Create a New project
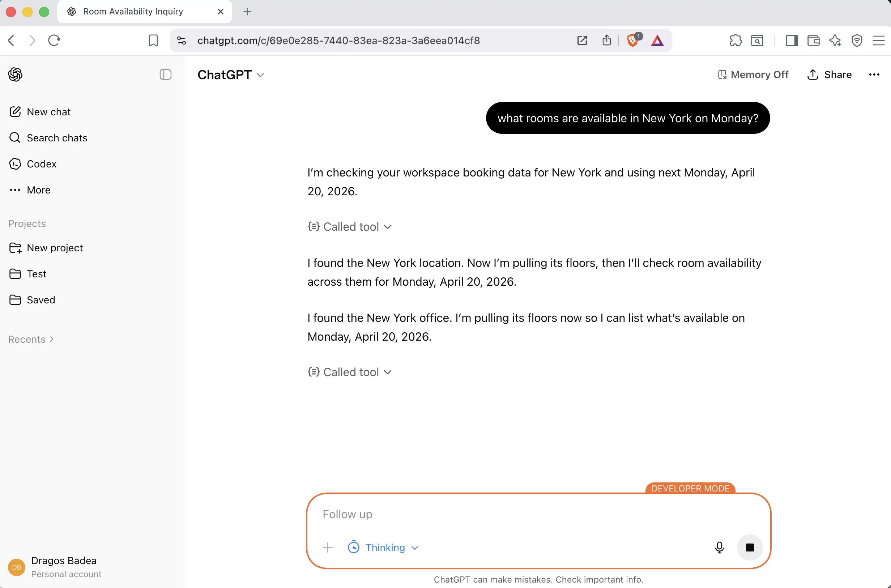 [55, 247]
